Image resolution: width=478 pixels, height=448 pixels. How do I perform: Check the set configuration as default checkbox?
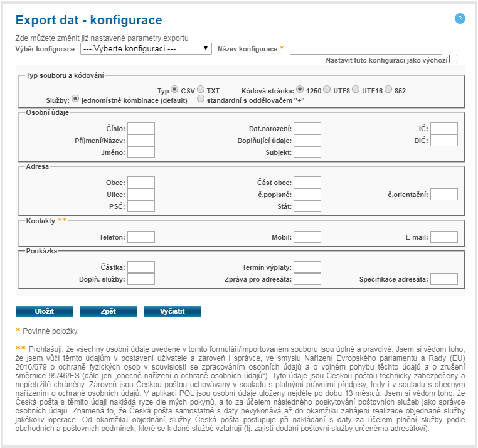453,60
